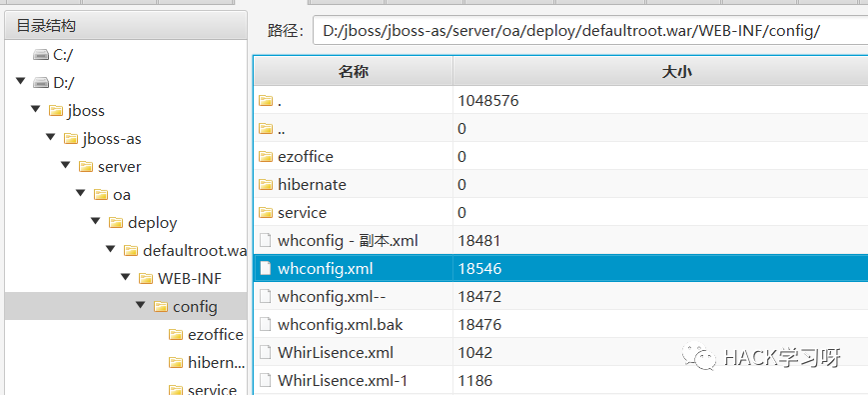Click the hibernate folder icon in file list
The height and width of the screenshot is (395, 868).
point(267,184)
